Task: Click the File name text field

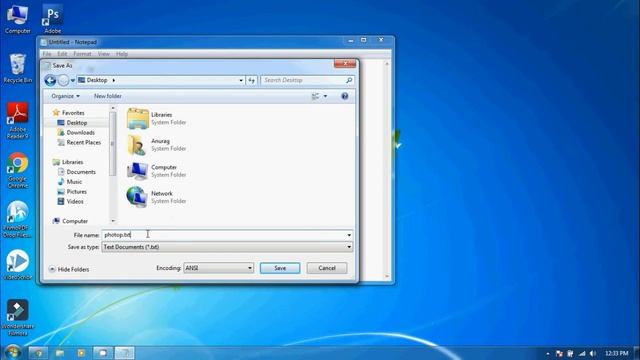Action: pos(223,235)
